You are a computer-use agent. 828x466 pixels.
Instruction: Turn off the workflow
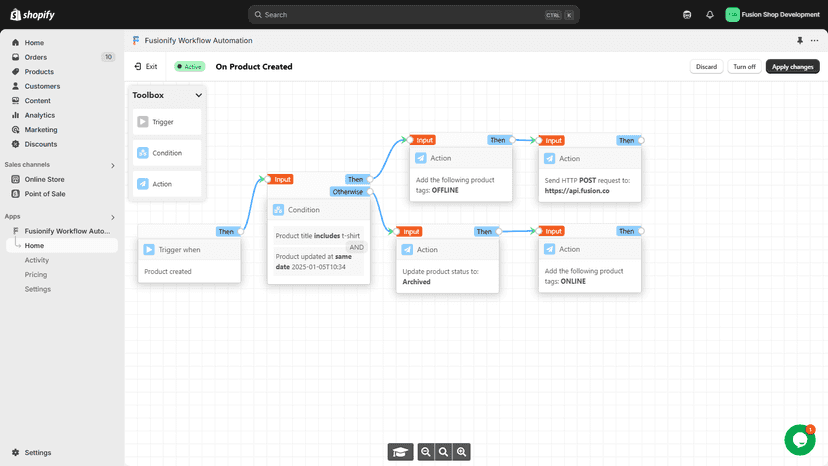(x=744, y=67)
